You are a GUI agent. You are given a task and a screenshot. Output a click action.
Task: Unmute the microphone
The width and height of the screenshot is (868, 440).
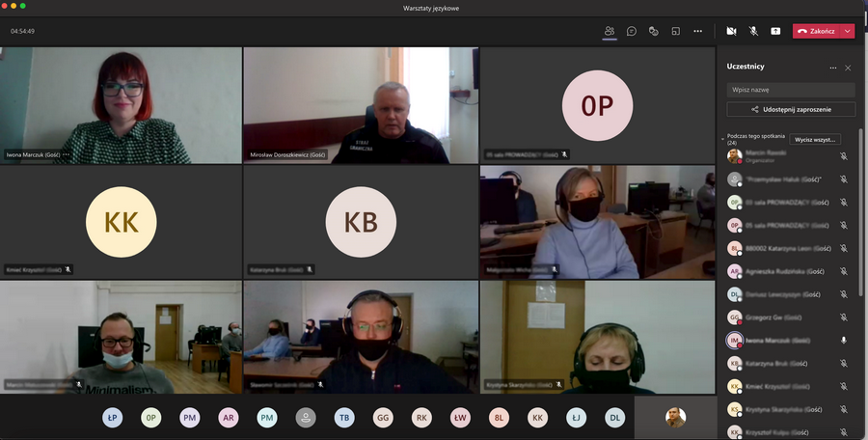(753, 31)
